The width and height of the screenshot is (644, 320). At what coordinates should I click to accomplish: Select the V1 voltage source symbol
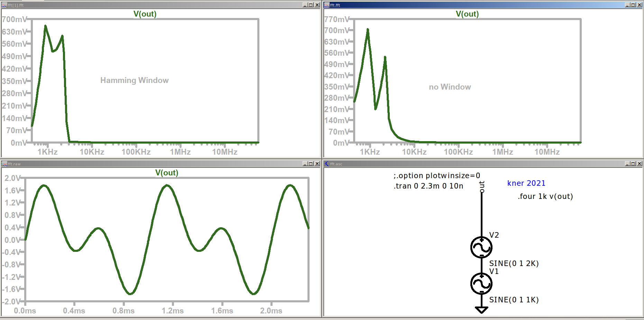(x=481, y=284)
